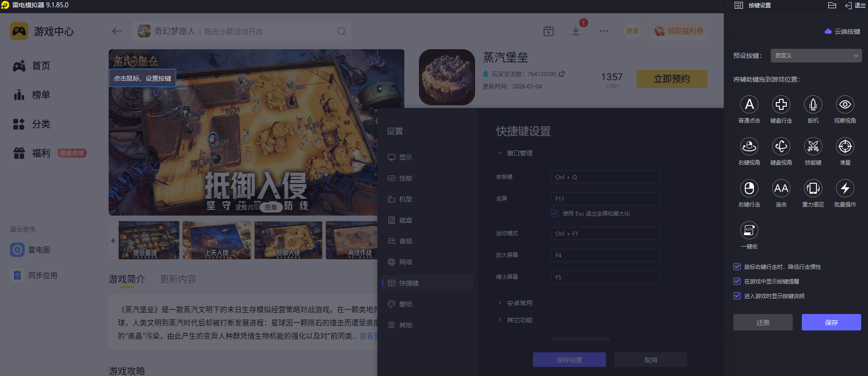Toggle 在游戏中显示按键提醒 checkbox
868x376 pixels.
point(737,281)
